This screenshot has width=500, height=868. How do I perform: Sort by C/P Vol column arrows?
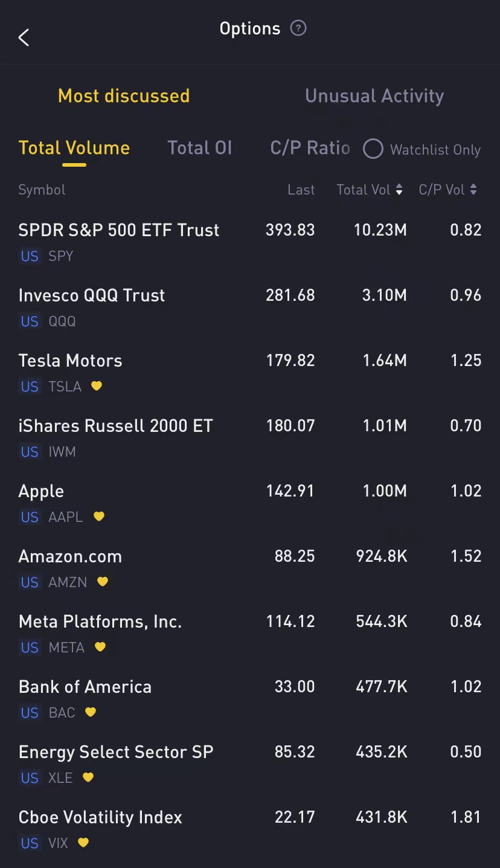[x=473, y=190]
